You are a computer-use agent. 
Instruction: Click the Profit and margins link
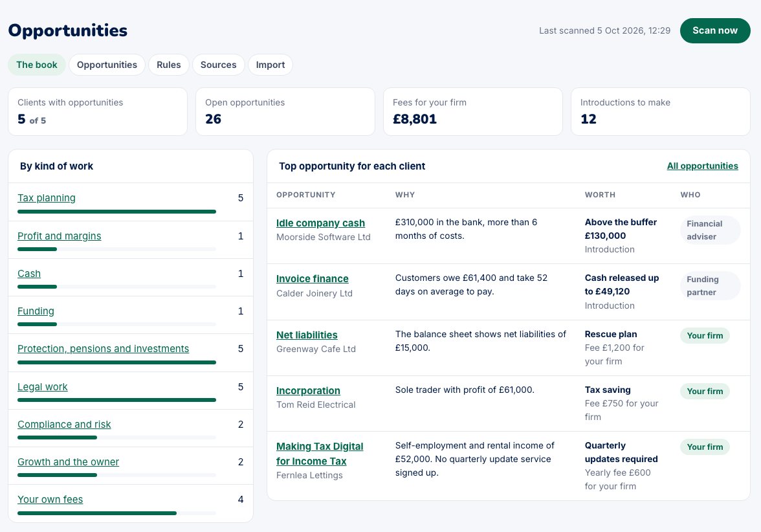coord(60,236)
